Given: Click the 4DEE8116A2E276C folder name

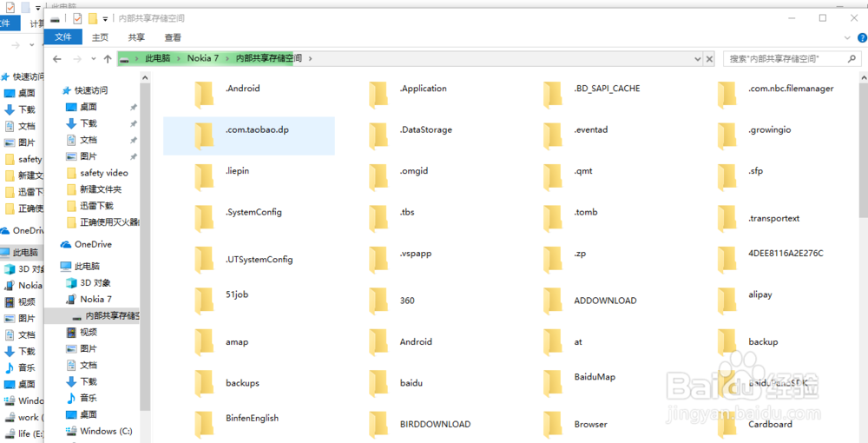Looking at the screenshot, I should click(786, 253).
